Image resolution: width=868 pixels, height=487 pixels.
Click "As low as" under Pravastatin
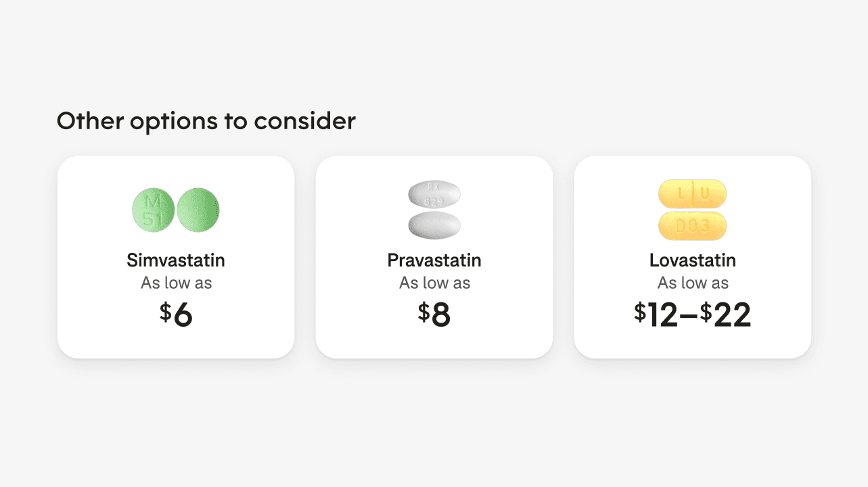coord(434,283)
